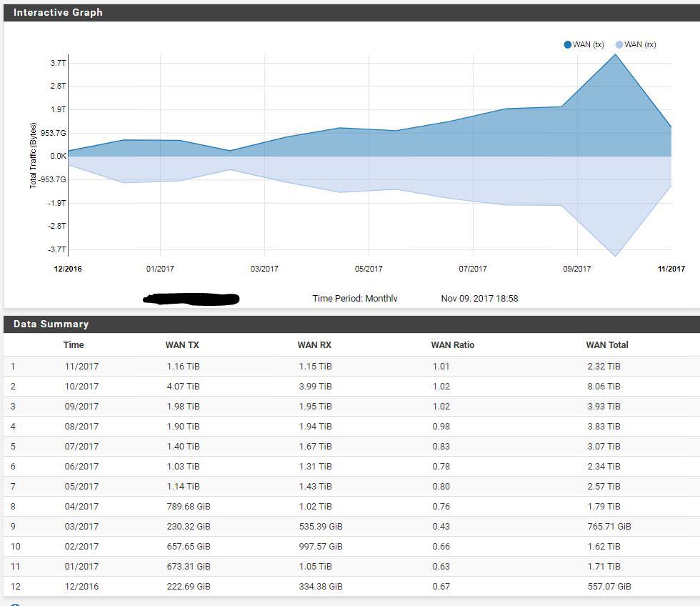Sort the table by the Time column
This screenshot has height=606, width=700.
click(x=74, y=344)
